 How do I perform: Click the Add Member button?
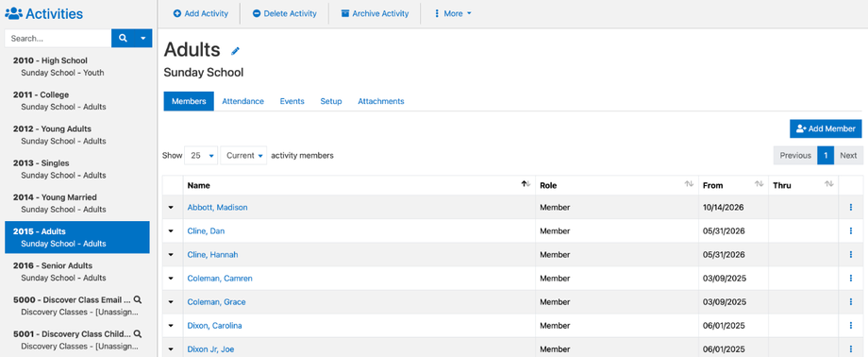(826, 128)
